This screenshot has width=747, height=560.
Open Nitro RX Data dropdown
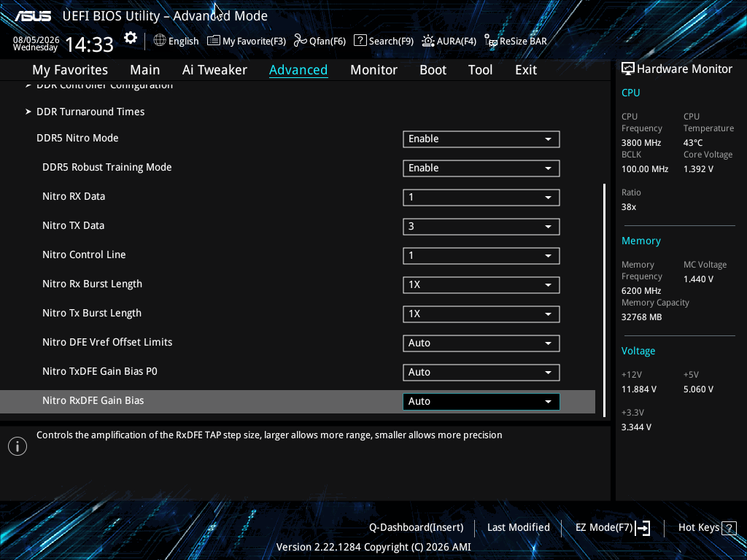point(481,197)
